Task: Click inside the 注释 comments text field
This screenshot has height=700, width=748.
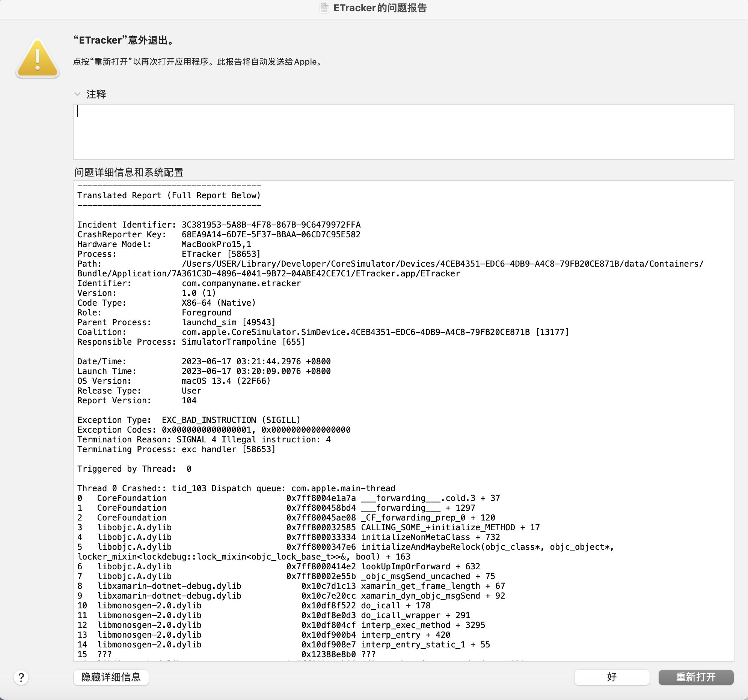Action: pyautogui.click(x=403, y=132)
